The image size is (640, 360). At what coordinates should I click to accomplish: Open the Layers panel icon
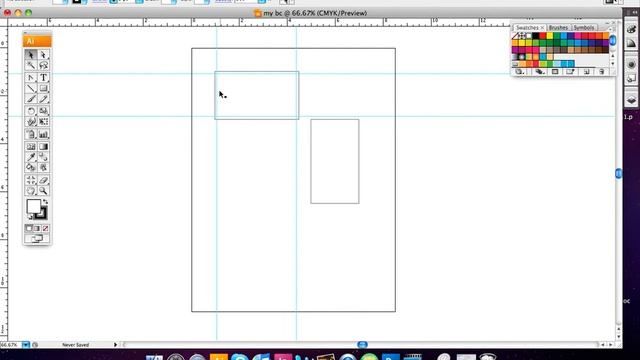[x=631, y=100]
